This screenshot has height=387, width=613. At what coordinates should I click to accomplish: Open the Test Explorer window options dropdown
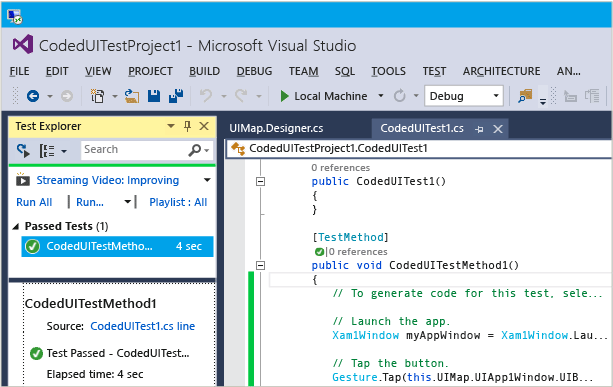coord(171,126)
